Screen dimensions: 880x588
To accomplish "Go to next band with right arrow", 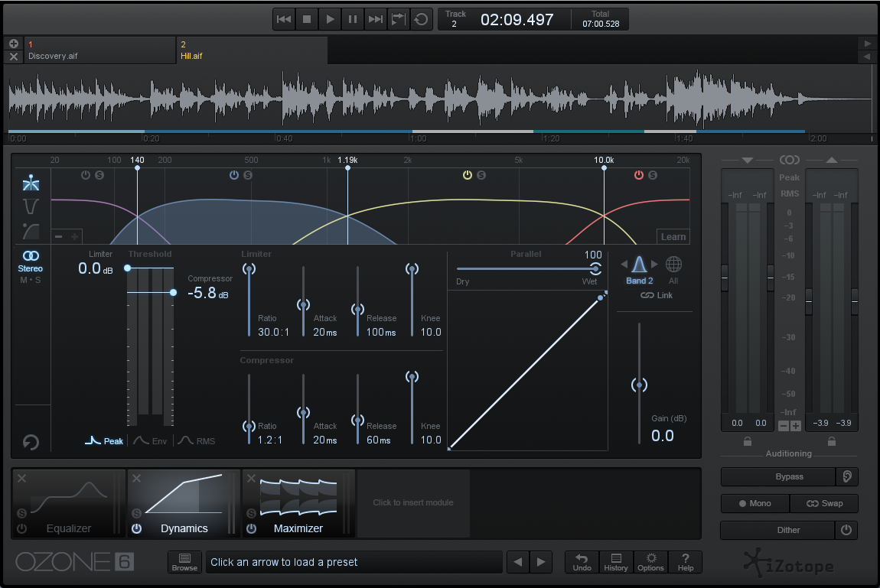I will click(654, 264).
